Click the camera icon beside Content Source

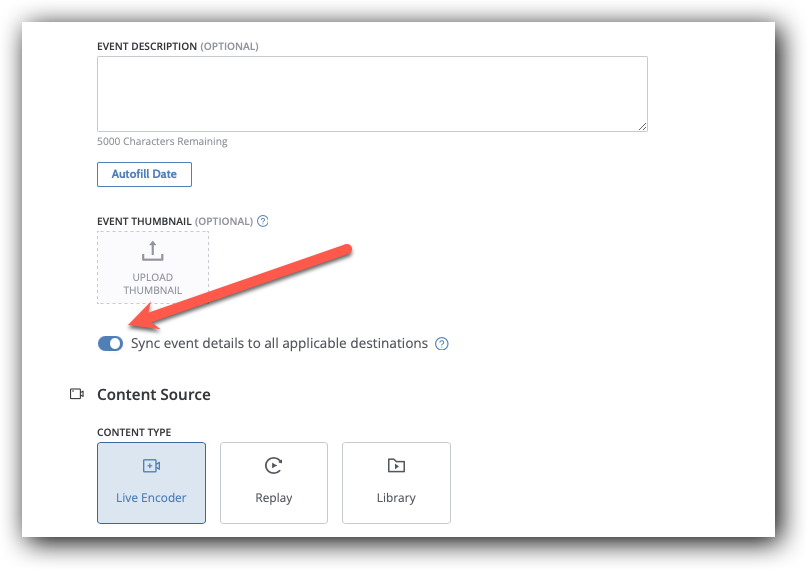click(x=77, y=394)
